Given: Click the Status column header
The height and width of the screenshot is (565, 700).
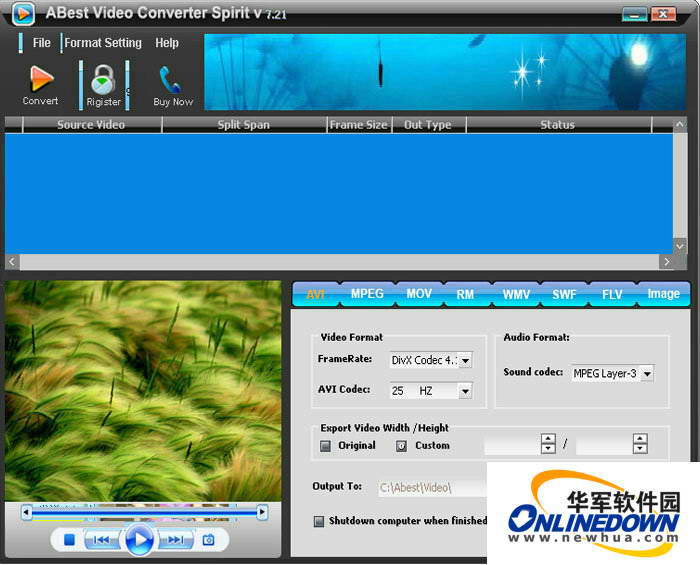Looking at the screenshot, I should [x=558, y=125].
